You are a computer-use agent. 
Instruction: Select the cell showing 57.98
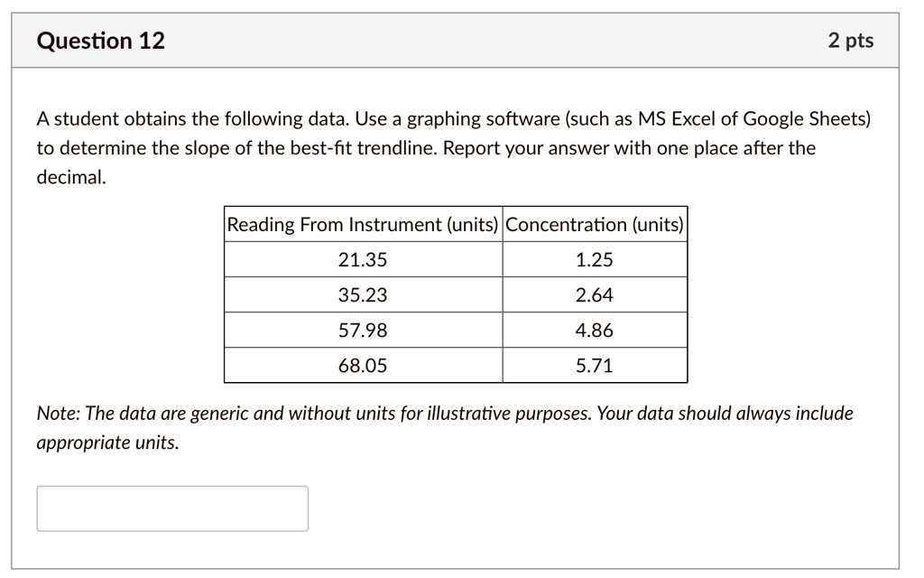(x=363, y=330)
